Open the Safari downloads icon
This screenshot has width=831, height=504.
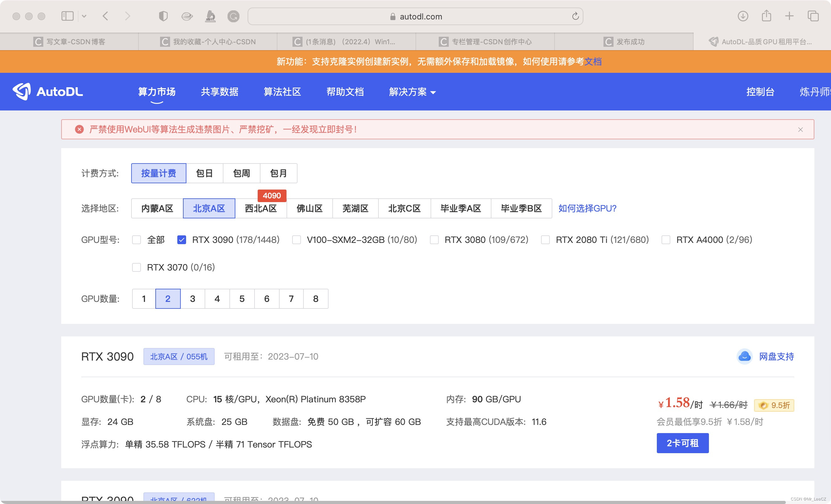(743, 16)
